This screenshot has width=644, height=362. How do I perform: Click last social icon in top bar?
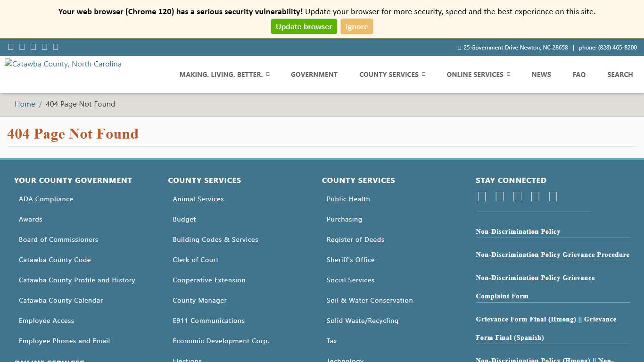pyautogui.click(x=56, y=47)
